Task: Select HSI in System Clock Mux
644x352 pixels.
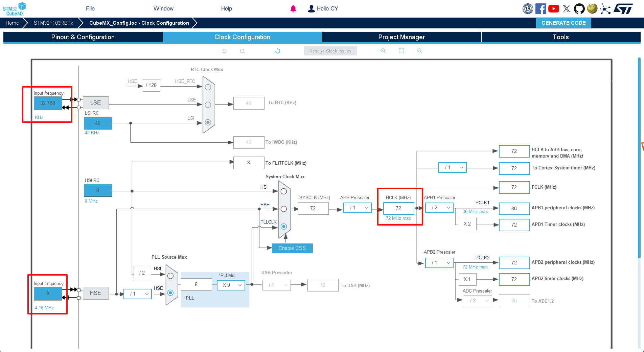Action: coord(284,191)
